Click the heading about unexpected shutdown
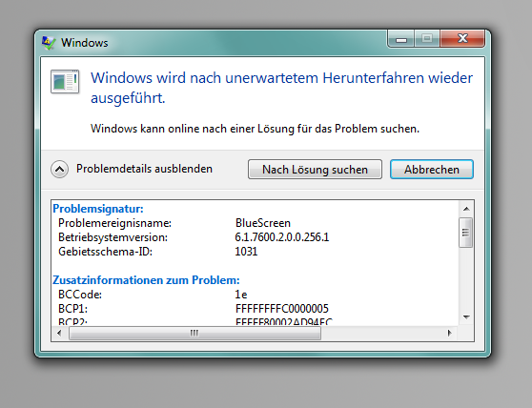Image resolution: width=532 pixels, height=408 pixels. pos(281,88)
